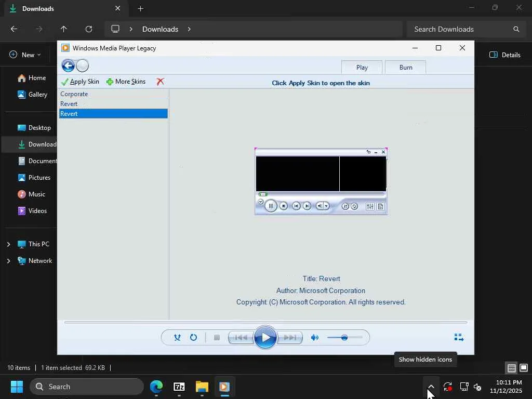Image resolution: width=532 pixels, height=399 pixels.
Task: Click the Stop button in Media Player
Action: (217, 338)
